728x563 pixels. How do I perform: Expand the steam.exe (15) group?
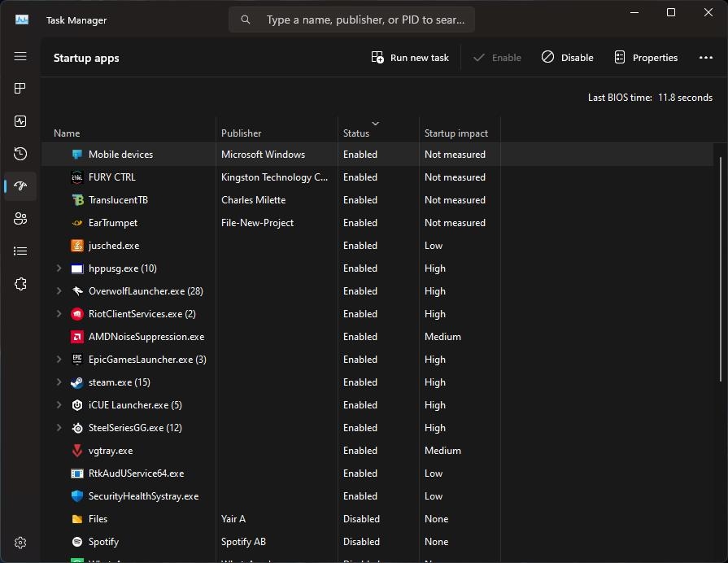click(59, 382)
